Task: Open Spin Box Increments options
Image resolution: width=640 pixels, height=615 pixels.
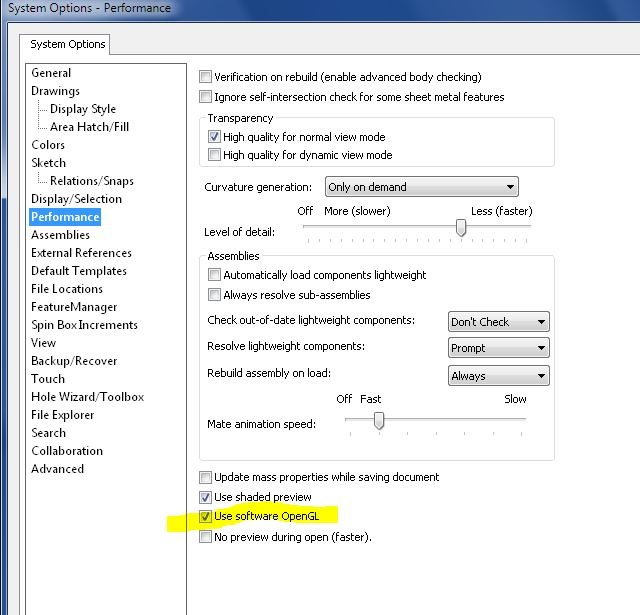Action: (84, 325)
